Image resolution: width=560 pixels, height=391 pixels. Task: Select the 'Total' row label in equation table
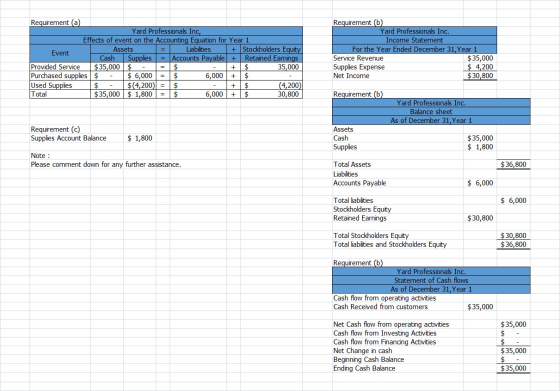pos(39,94)
